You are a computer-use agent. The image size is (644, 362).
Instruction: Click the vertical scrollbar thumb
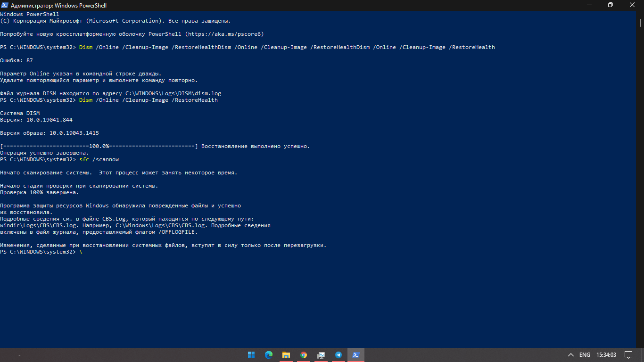640,23
